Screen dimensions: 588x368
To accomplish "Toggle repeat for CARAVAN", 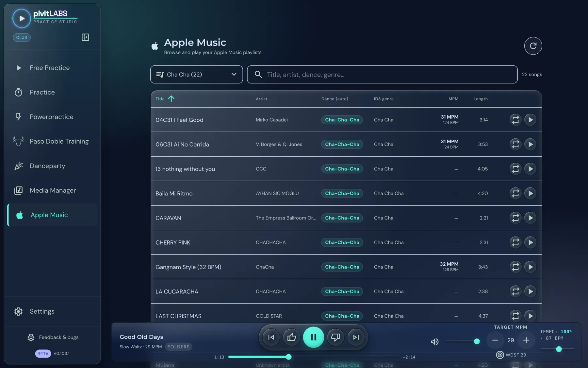I will [515, 218].
